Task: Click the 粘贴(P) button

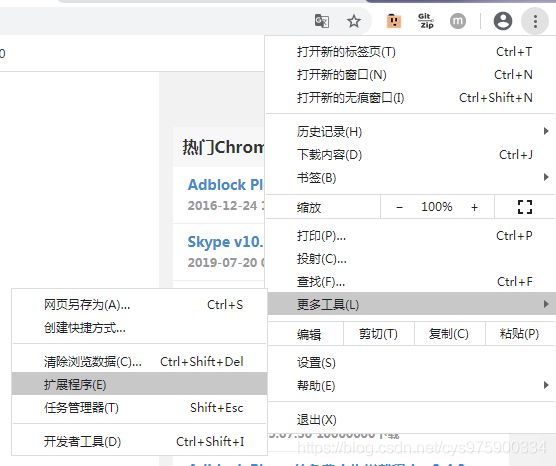Action: click(519, 334)
